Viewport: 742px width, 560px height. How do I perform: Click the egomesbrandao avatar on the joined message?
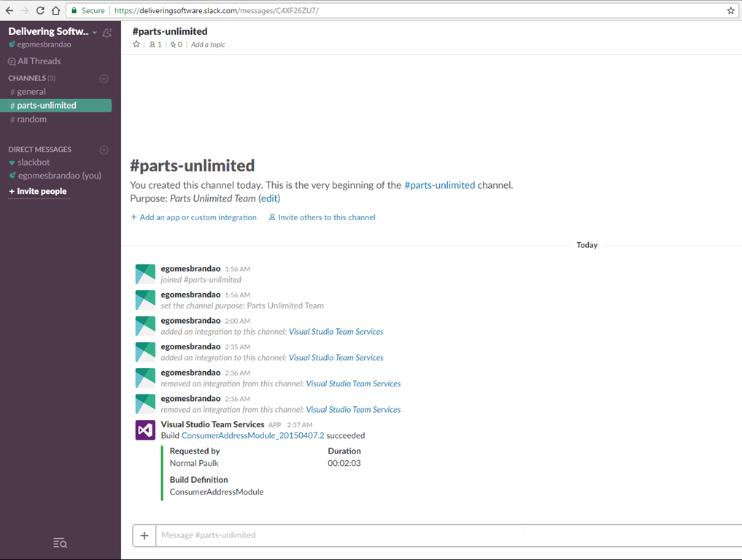[145, 274]
